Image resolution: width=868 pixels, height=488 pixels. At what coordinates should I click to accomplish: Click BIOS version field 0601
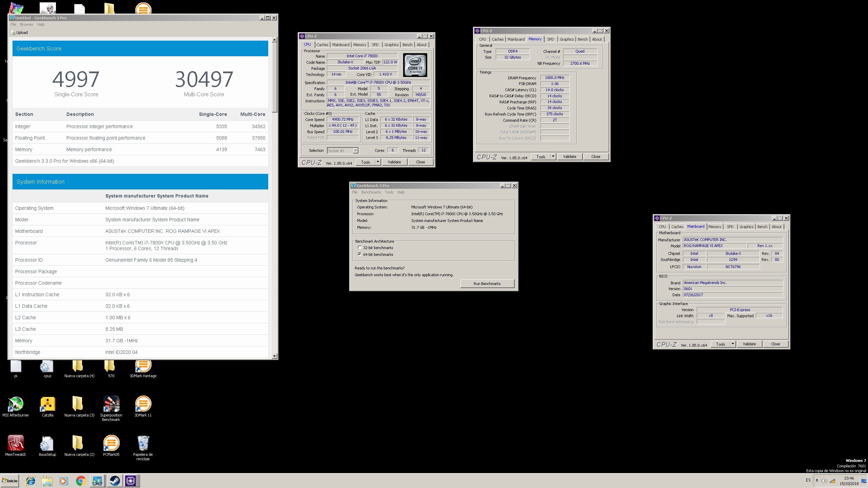pyautogui.click(x=733, y=289)
